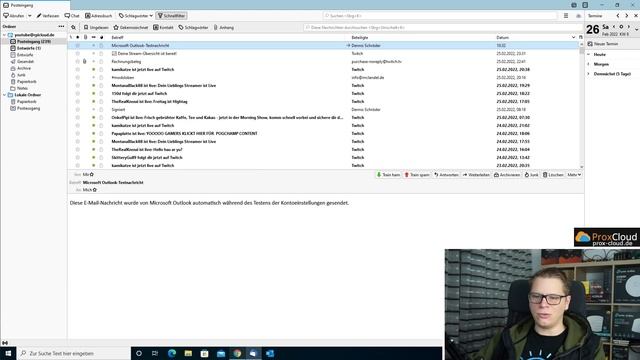640x360 pixels.
Task: Open the hamburger application menu
Action: tap(566, 16)
